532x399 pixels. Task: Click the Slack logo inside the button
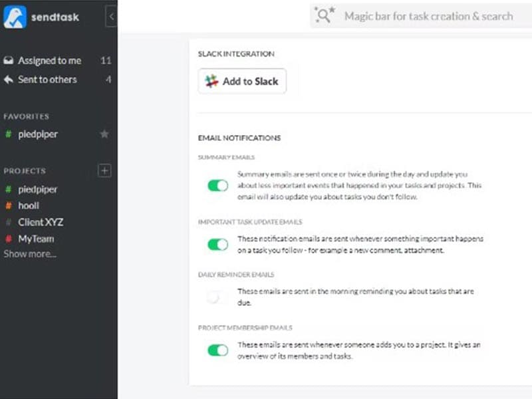(x=211, y=80)
